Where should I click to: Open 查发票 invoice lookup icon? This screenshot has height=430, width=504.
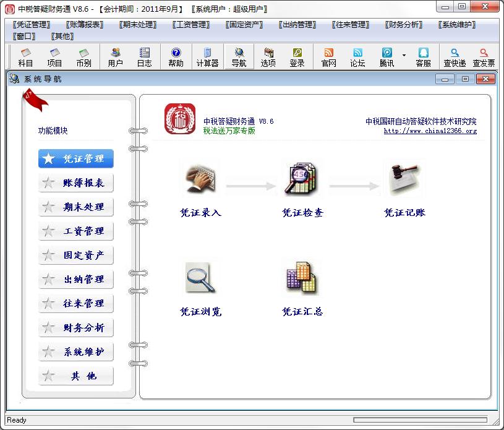click(484, 58)
